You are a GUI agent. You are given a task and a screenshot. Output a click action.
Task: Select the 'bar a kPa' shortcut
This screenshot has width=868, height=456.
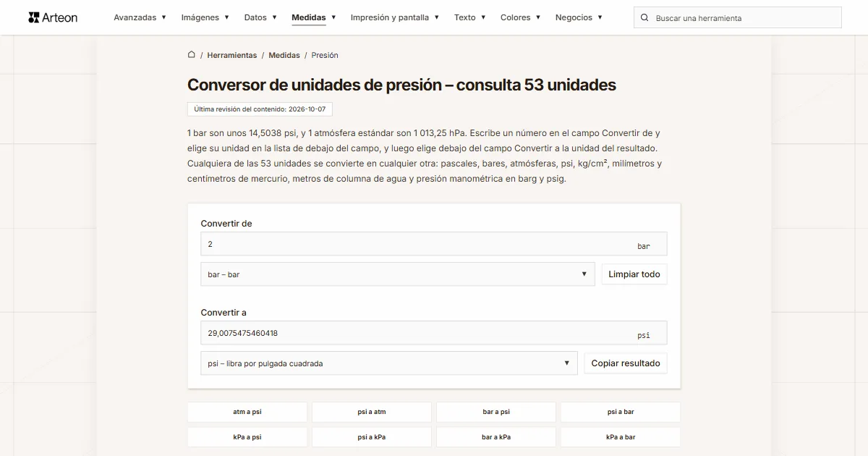[496, 437]
